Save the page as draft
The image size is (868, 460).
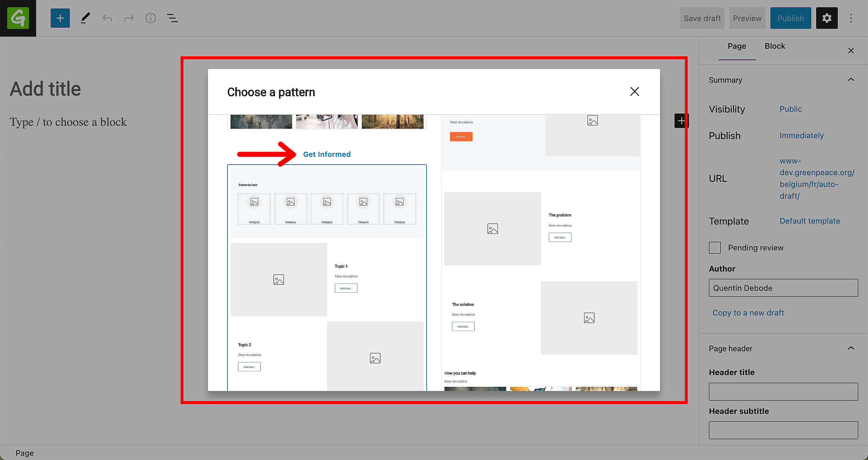tap(702, 18)
